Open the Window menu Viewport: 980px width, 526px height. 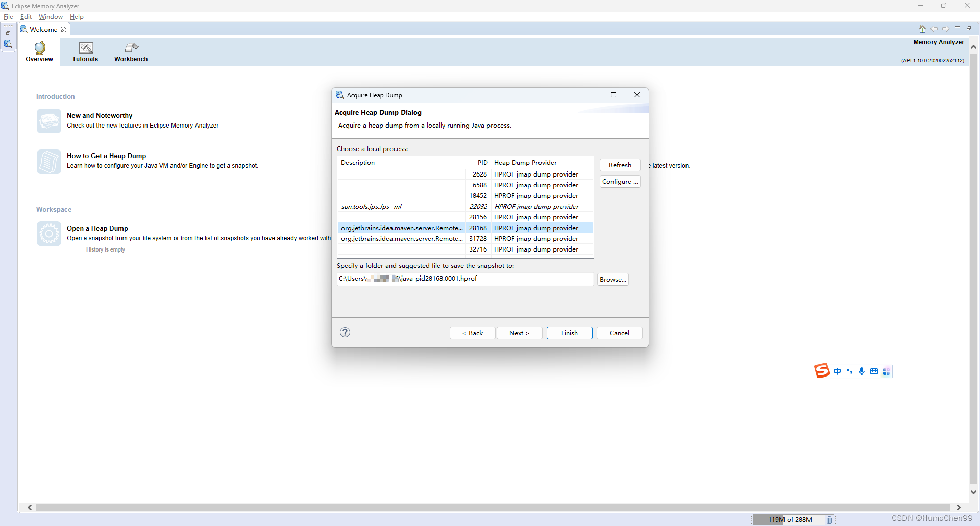[51, 17]
